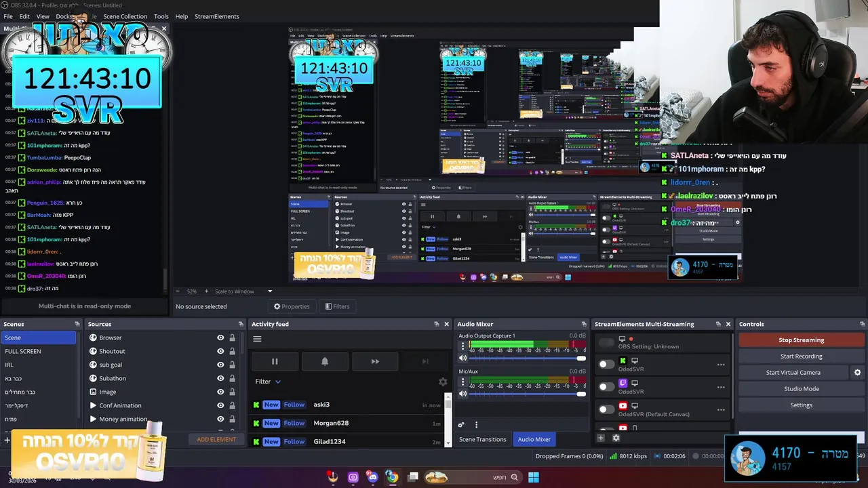
Task: Click Task View icon on the taskbar
Action: (412, 477)
